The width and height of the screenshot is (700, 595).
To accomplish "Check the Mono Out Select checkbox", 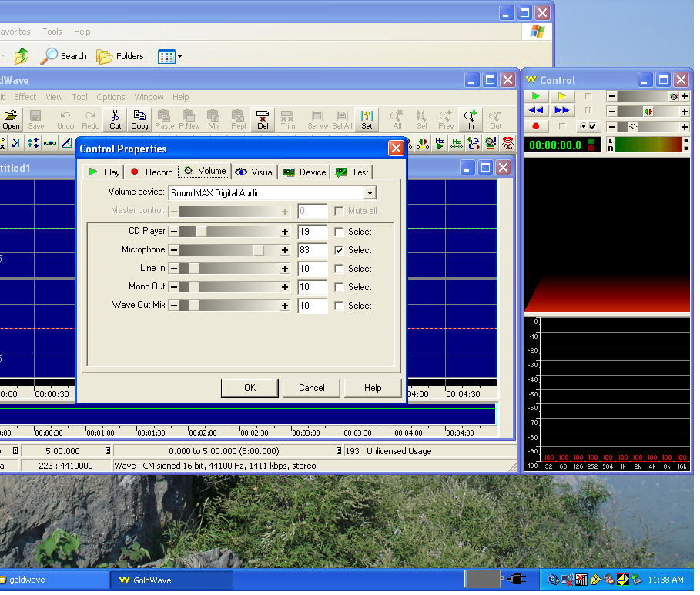I will (339, 287).
